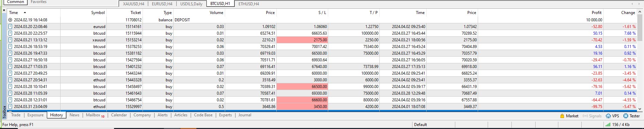
Task: Click the DEPOSIT balance row icon
Action: point(10,20)
